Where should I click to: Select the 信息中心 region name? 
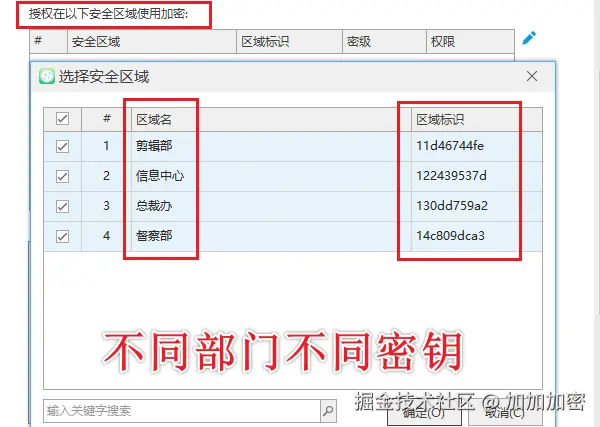tap(160, 176)
